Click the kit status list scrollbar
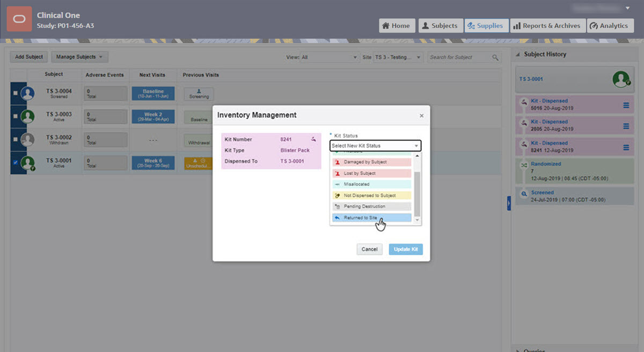The image size is (644, 352). pyautogui.click(x=418, y=193)
